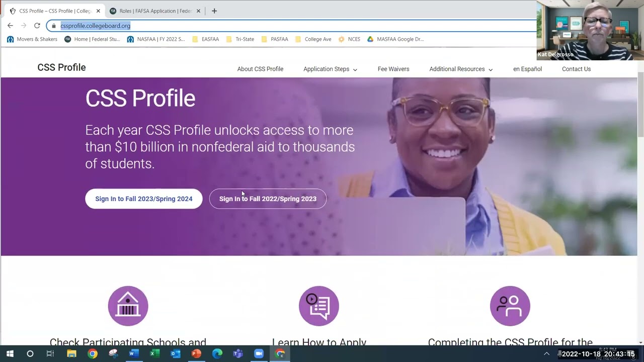Sign In to Fall 2023/Spring 2024

144,199
